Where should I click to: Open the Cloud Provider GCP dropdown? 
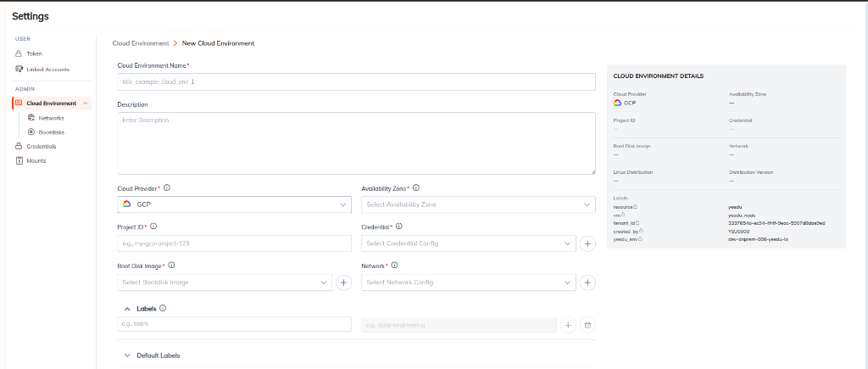click(234, 204)
